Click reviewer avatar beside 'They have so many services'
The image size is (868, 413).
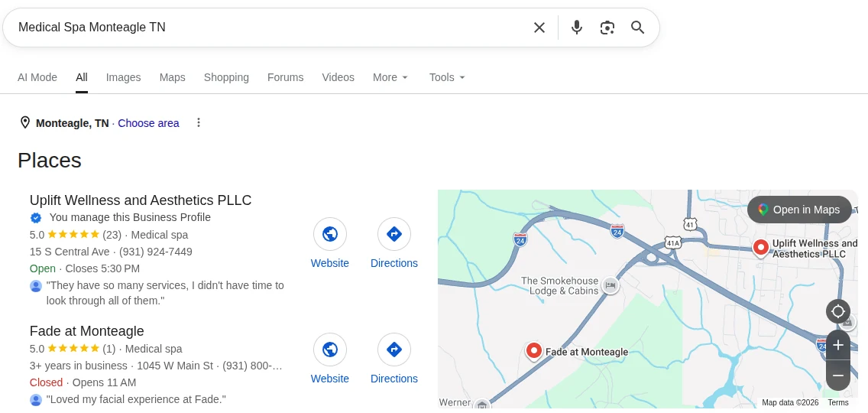coord(36,286)
